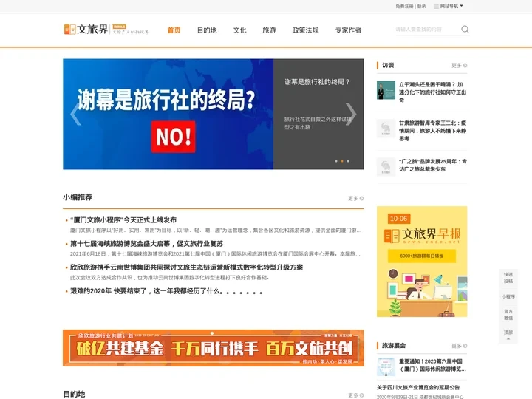Open article 欣欣旅游携手云南世博集团

click(186, 267)
